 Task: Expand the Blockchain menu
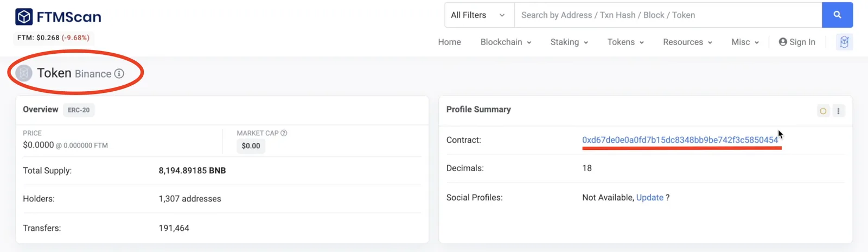[506, 42]
